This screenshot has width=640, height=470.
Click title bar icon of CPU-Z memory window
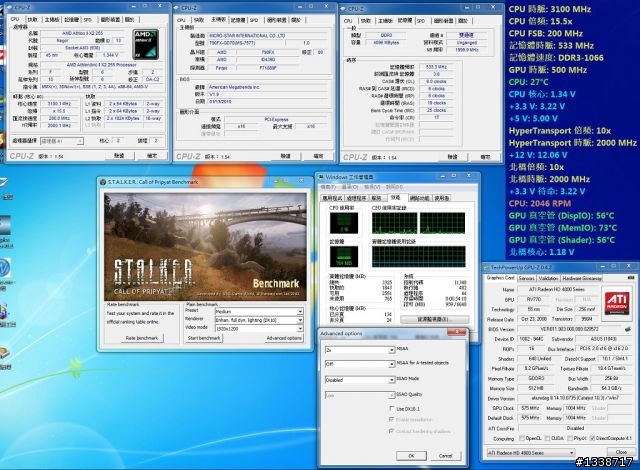point(343,9)
